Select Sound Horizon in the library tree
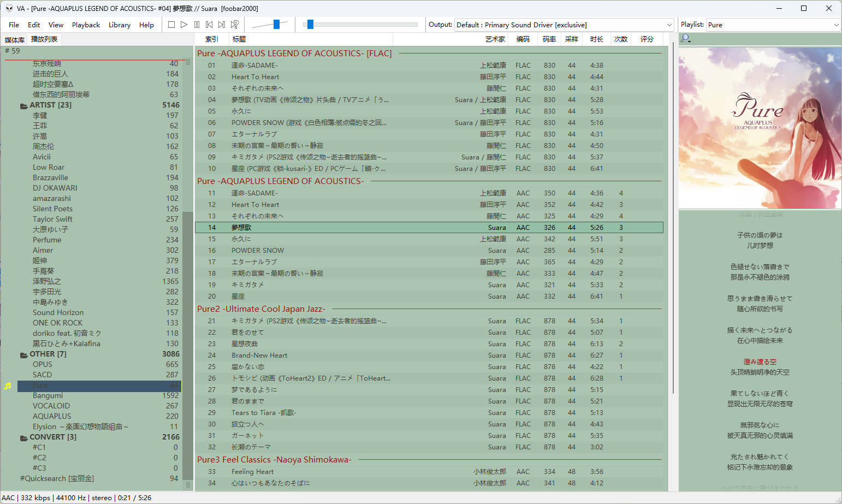This screenshot has width=842, height=504. (x=58, y=313)
